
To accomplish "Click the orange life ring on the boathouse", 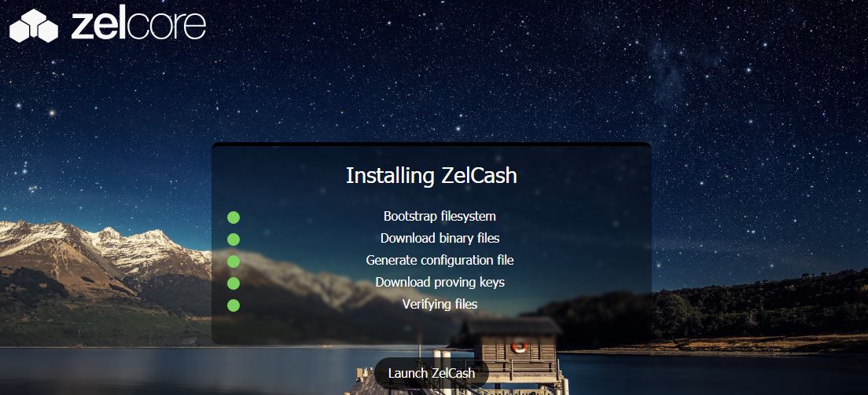I will (519, 347).
